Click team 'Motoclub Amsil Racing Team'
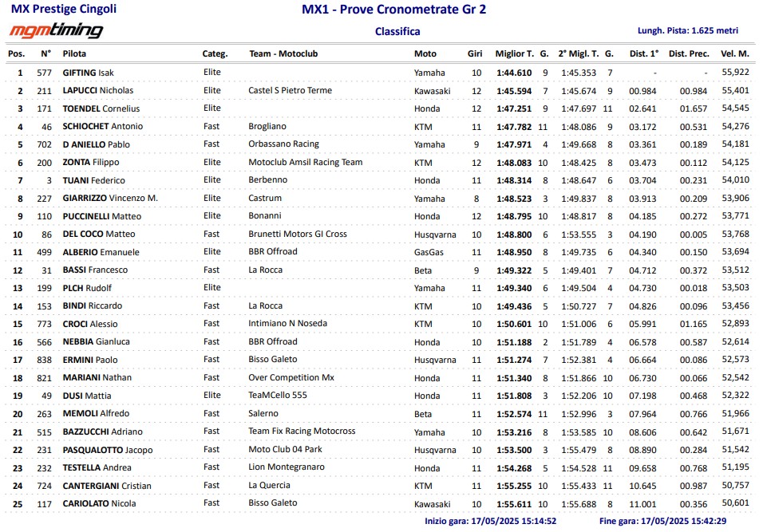This screenshot has width=763, height=532. (x=305, y=163)
